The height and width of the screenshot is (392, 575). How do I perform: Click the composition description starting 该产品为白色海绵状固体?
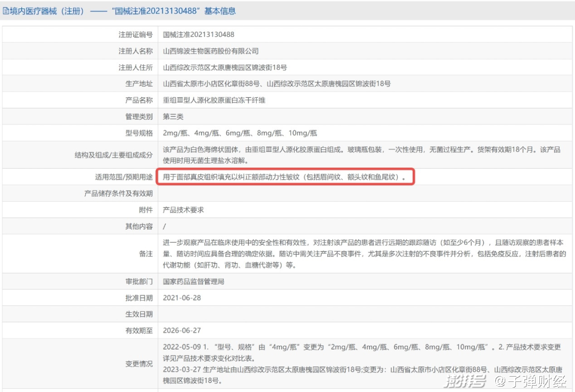coord(362,155)
